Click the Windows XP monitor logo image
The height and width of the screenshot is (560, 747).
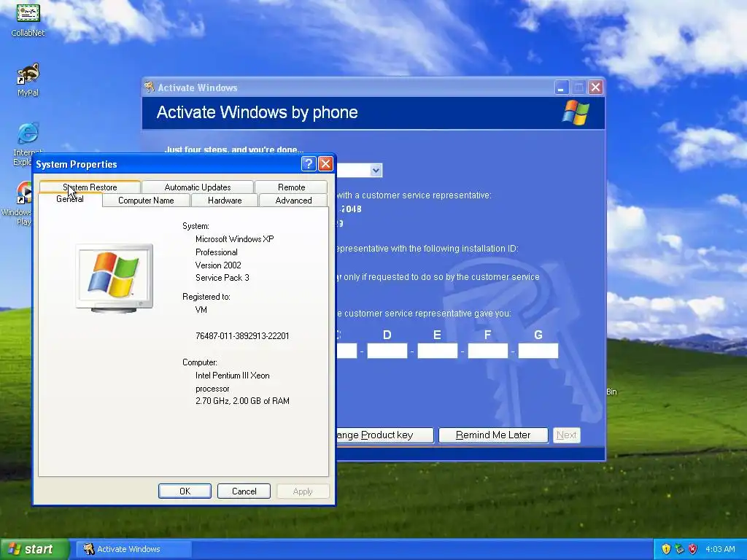tap(115, 279)
